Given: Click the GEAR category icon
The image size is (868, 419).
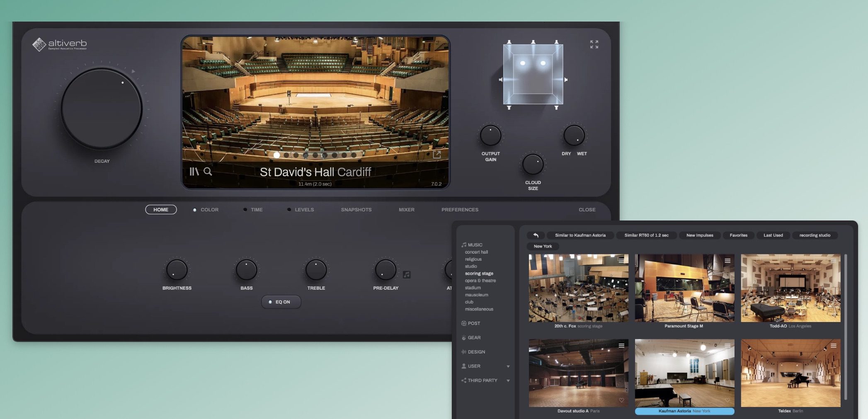Looking at the screenshot, I should pyautogui.click(x=464, y=338).
